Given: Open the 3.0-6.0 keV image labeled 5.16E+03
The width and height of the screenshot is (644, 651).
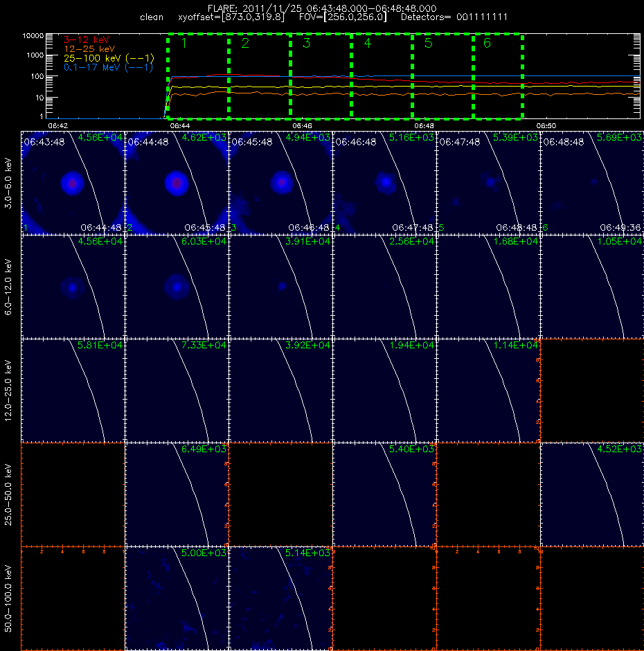Looking at the screenshot, I should [384, 183].
